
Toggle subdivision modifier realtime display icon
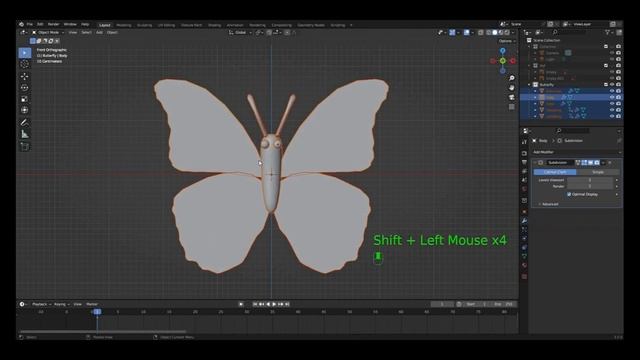(x=591, y=162)
